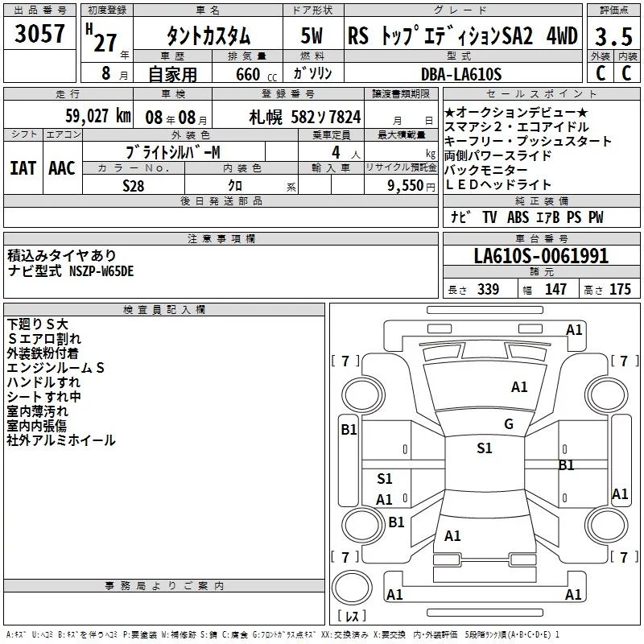
Task: Select the model code DBA-LA610S
Action: click(x=461, y=74)
